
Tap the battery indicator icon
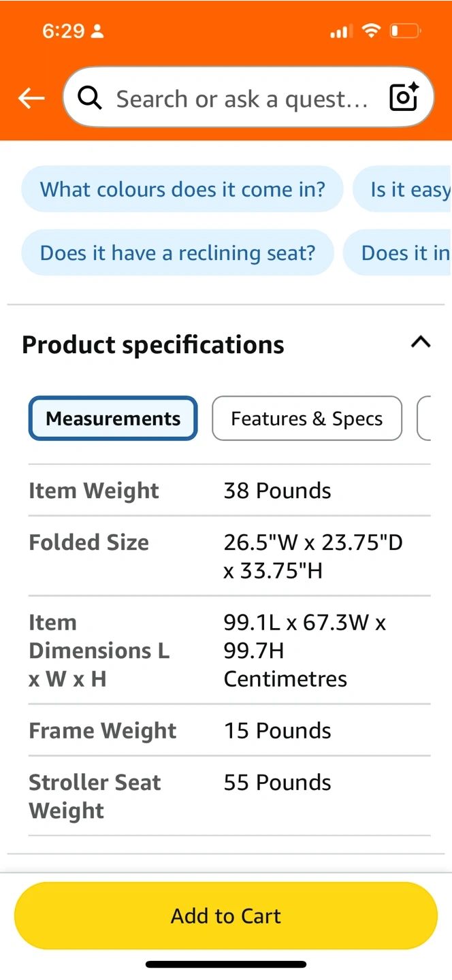(x=405, y=31)
